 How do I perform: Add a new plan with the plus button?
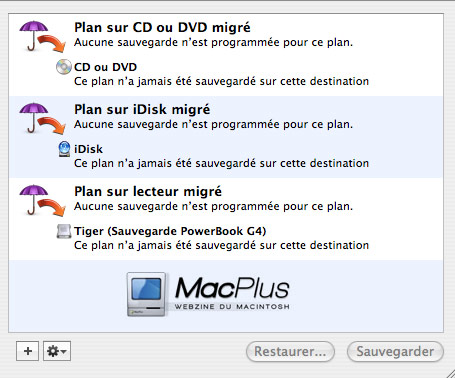(28, 351)
